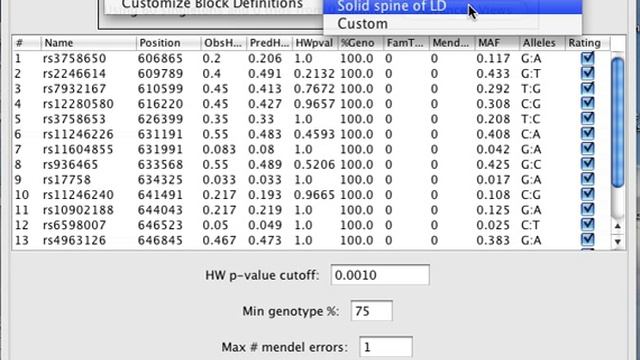The image size is (640, 360).
Task: Click Alleles cell T:C
Action: pyautogui.click(x=531, y=119)
